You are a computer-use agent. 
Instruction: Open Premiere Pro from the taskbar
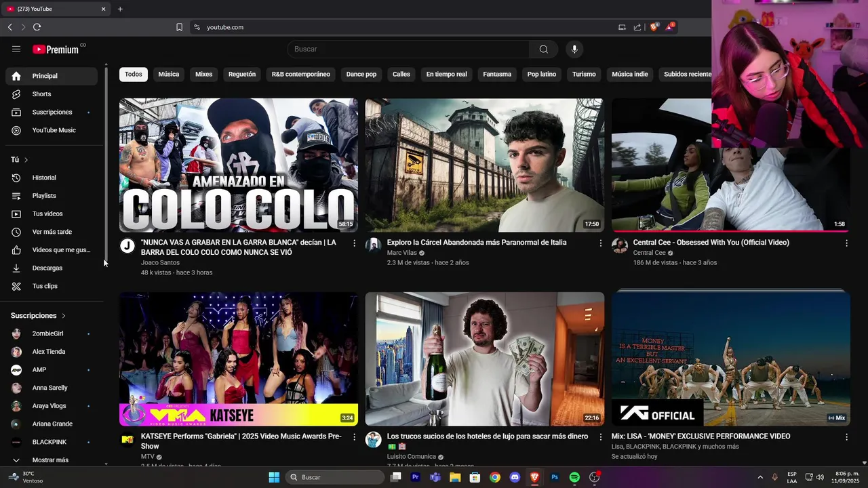pyautogui.click(x=416, y=477)
